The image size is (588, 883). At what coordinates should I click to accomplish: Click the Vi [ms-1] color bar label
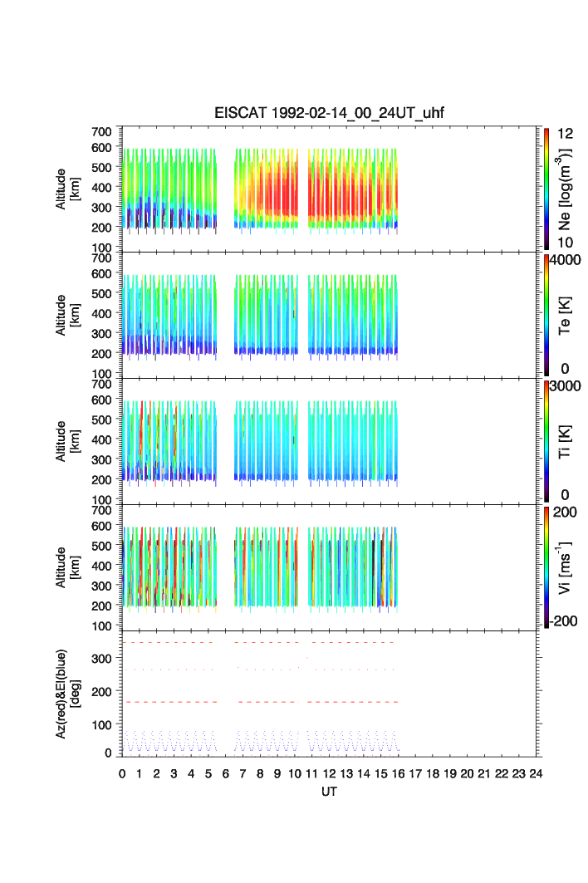click(x=564, y=567)
